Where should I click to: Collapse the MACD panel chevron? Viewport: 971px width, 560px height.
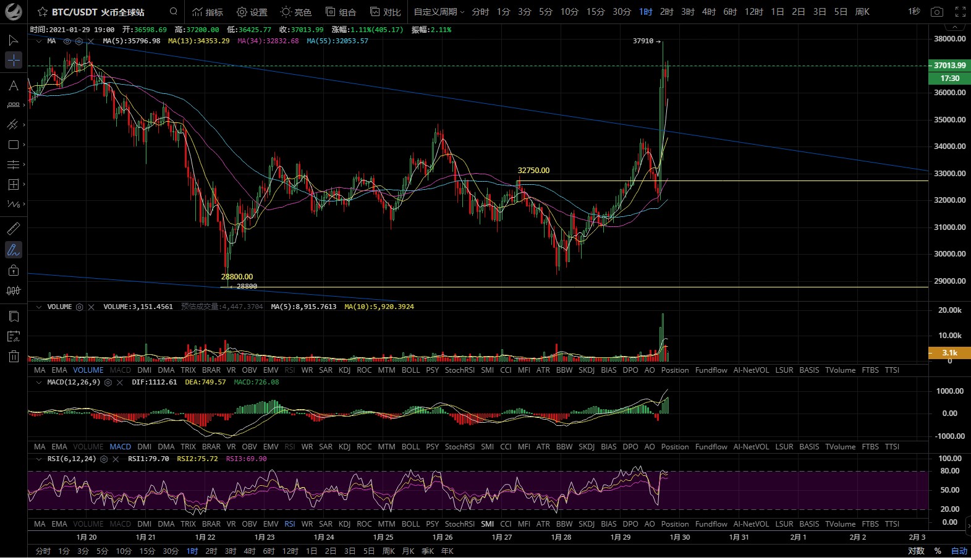39,383
